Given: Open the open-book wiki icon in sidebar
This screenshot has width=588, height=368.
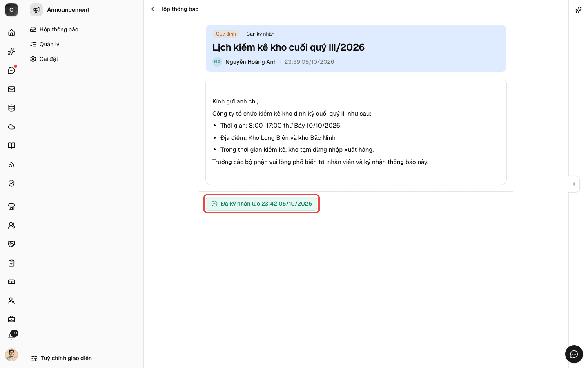Looking at the screenshot, I should (x=11, y=146).
